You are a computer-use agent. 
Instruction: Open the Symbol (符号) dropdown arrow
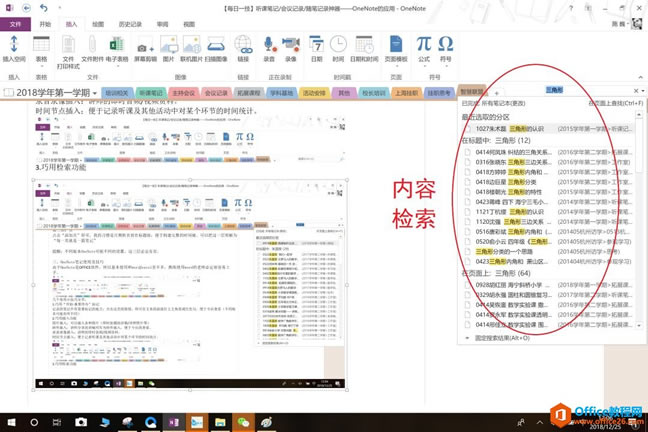pyautogui.click(x=446, y=64)
